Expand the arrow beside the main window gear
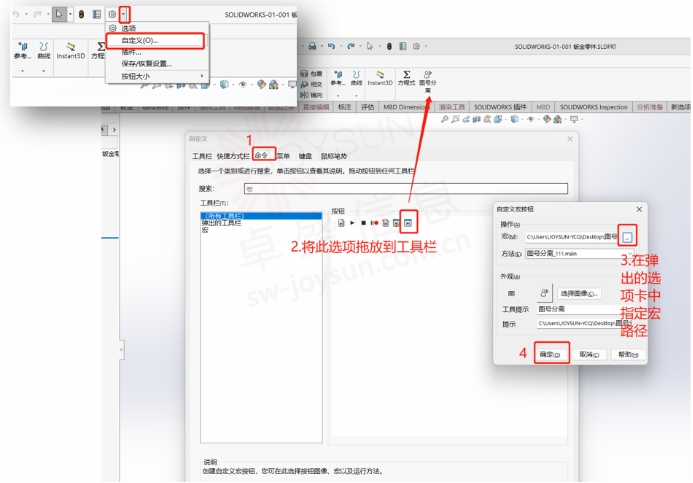The image size is (693, 483). [426, 46]
